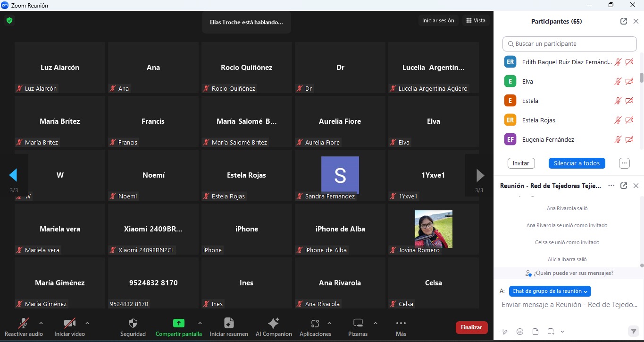Open the Vista layout menu
Image resolution: width=644 pixels, height=342 pixels.
(476, 21)
